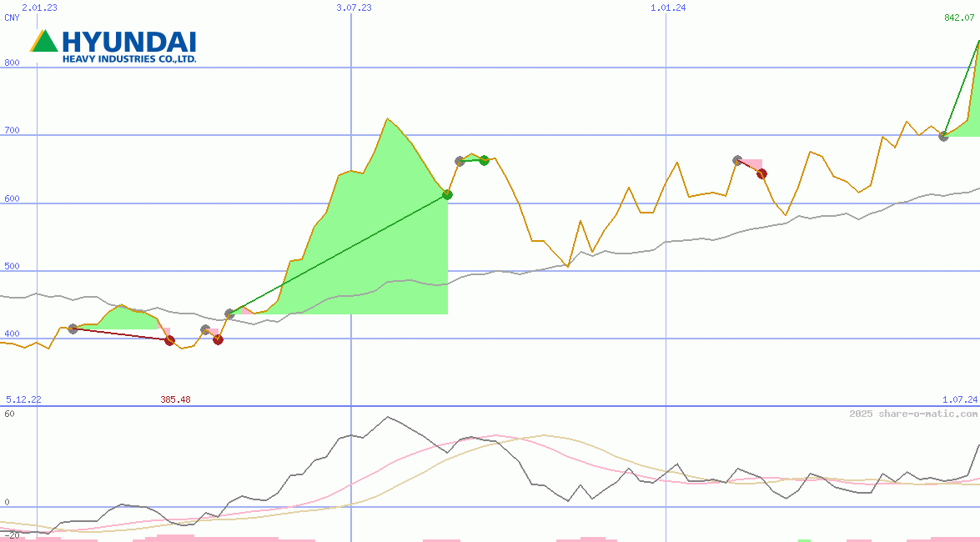Click the green marker at the 660 plateau
This screenshot has height=542, width=980.
pos(485,159)
